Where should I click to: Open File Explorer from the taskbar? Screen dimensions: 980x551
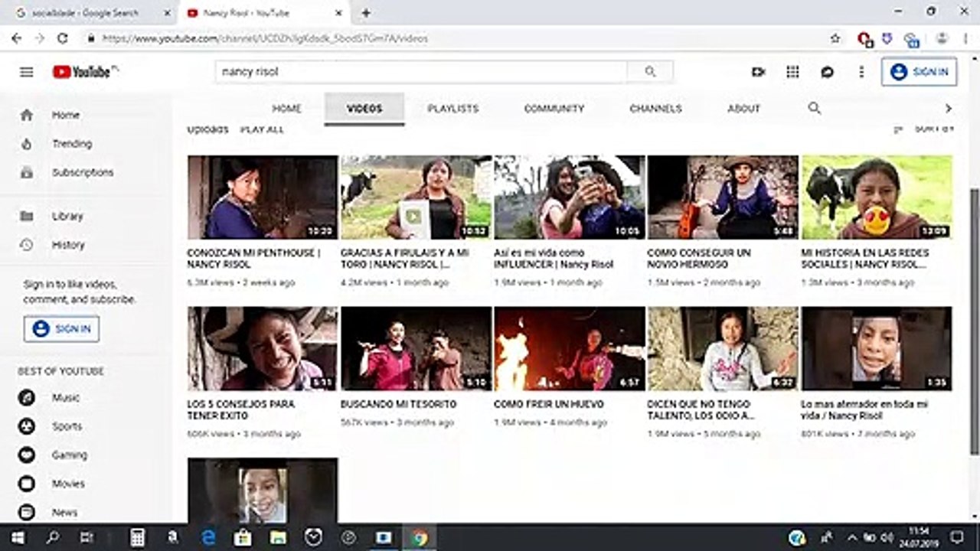(x=277, y=537)
